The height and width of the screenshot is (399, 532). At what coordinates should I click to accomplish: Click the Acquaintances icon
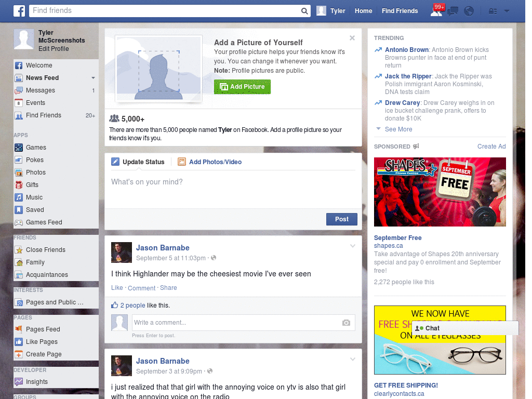(x=19, y=275)
